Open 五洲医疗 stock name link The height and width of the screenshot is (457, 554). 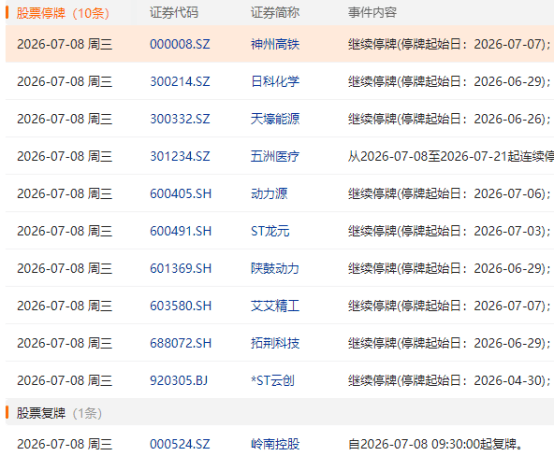tap(275, 156)
